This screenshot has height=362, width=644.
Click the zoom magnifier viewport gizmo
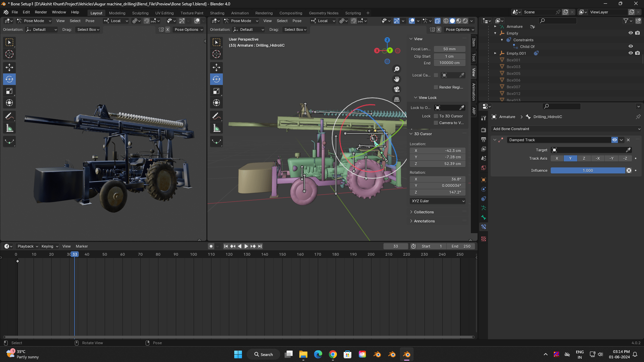(x=397, y=69)
